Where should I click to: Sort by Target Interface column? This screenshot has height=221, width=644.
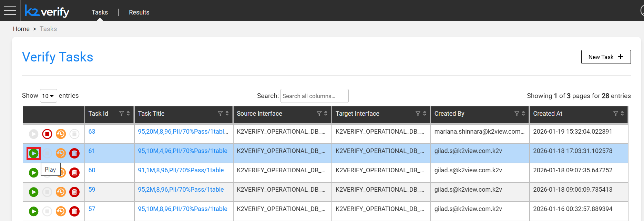(x=425, y=114)
